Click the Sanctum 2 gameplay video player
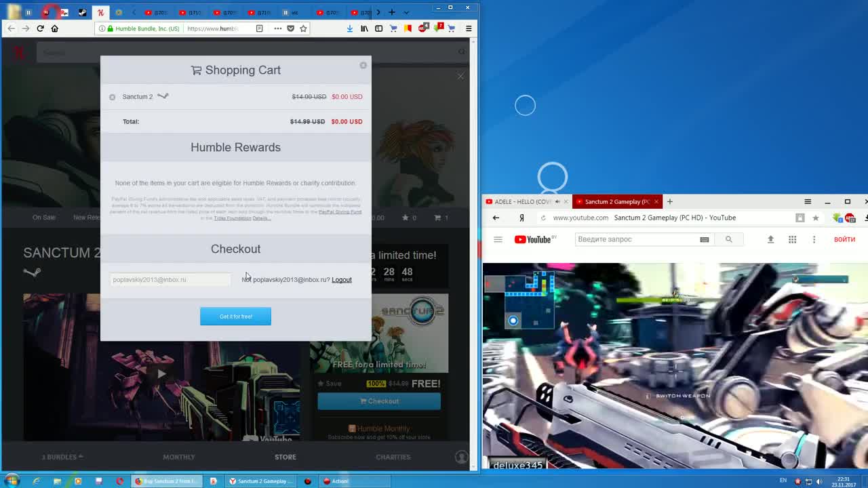 pos(675,366)
